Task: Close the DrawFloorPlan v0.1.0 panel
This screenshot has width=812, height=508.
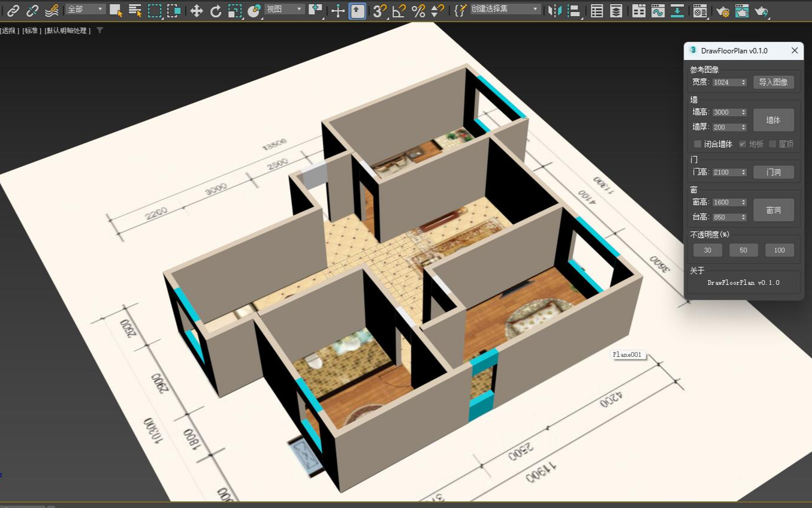Action: 795,51
